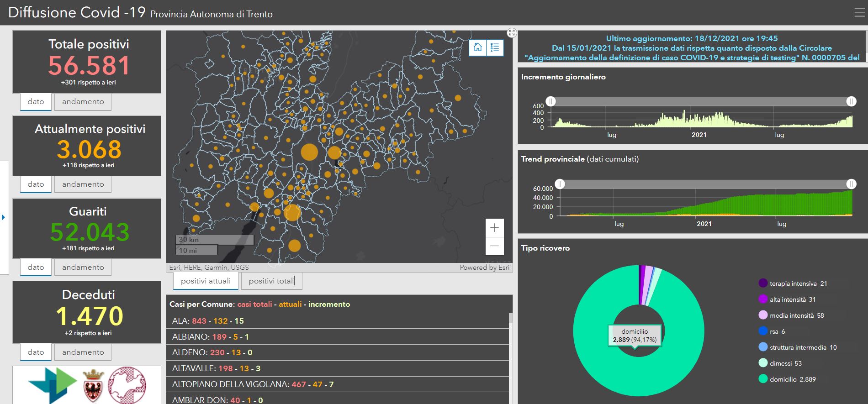Select dato tab under Guariti

36,268
